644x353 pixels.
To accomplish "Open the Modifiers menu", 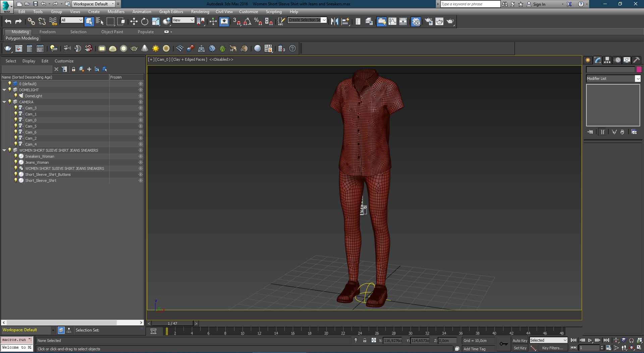I will (116, 12).
